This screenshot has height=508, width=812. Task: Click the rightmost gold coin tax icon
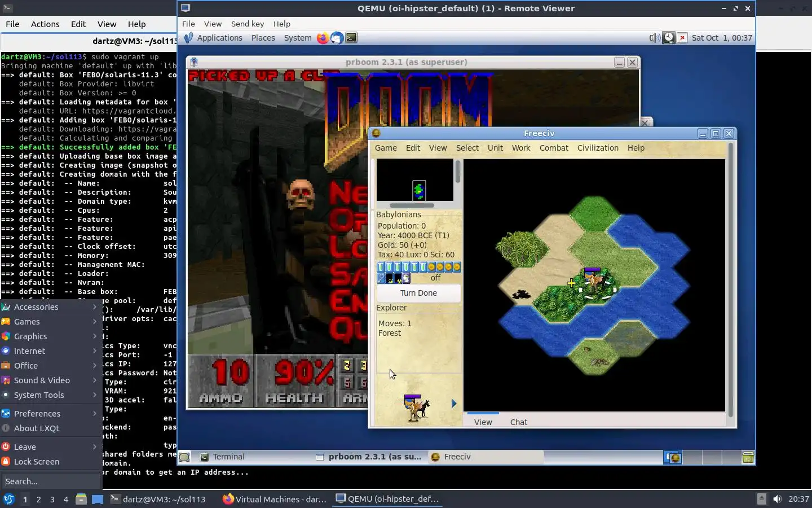(457, 267)
